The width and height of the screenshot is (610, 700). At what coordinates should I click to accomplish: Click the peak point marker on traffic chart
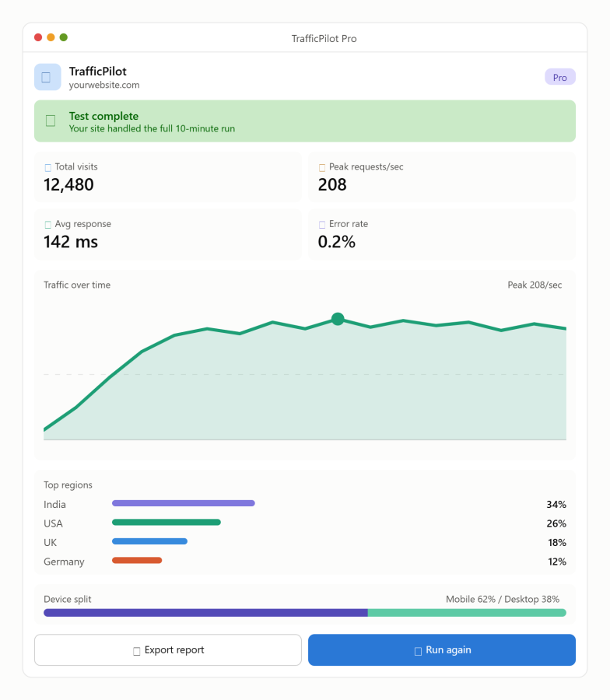(338, 319)
